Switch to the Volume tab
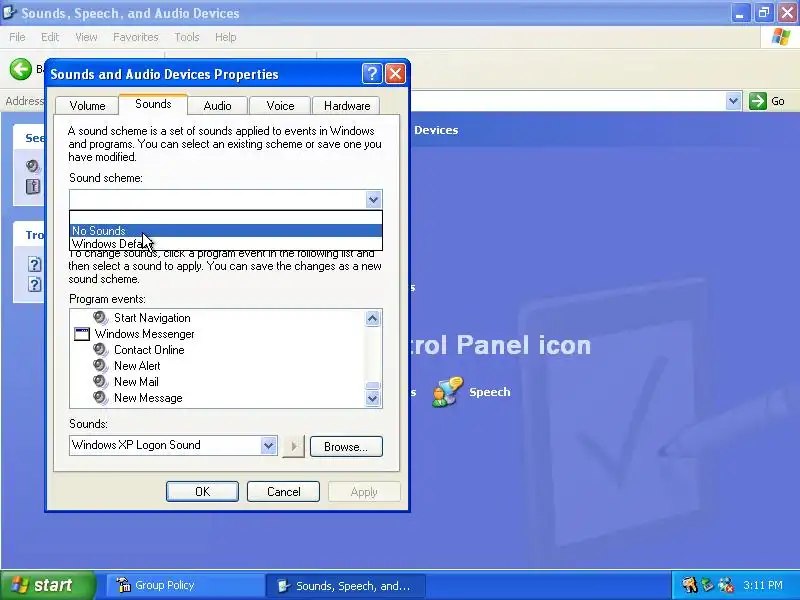 (x=87, y=106)
